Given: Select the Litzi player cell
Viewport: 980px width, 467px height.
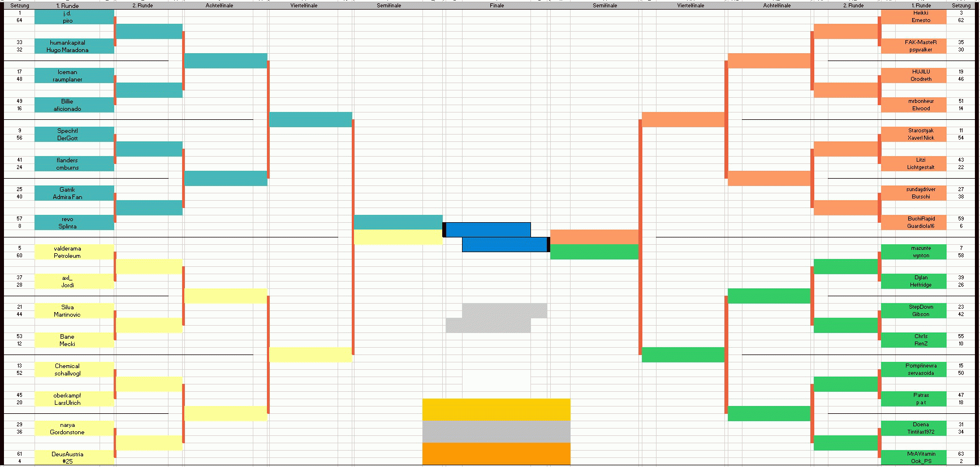Looking at the screenshot, I should [x=913, y=160].
